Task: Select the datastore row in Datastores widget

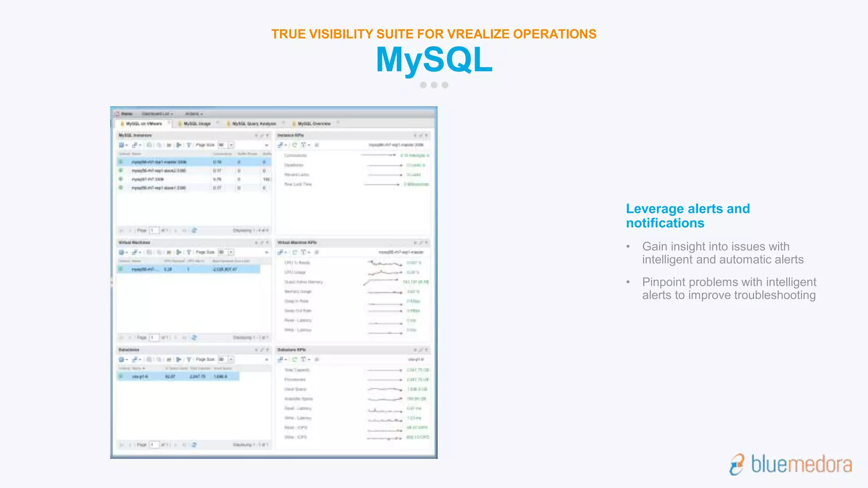Action: (x=178, y=376)
